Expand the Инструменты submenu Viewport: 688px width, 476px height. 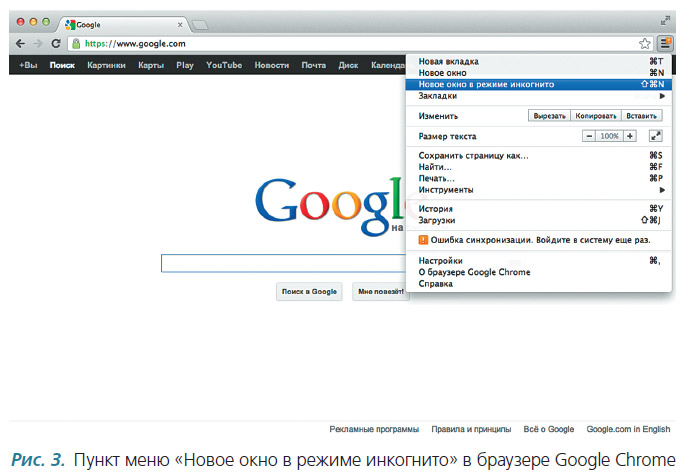tap(538, 190)
